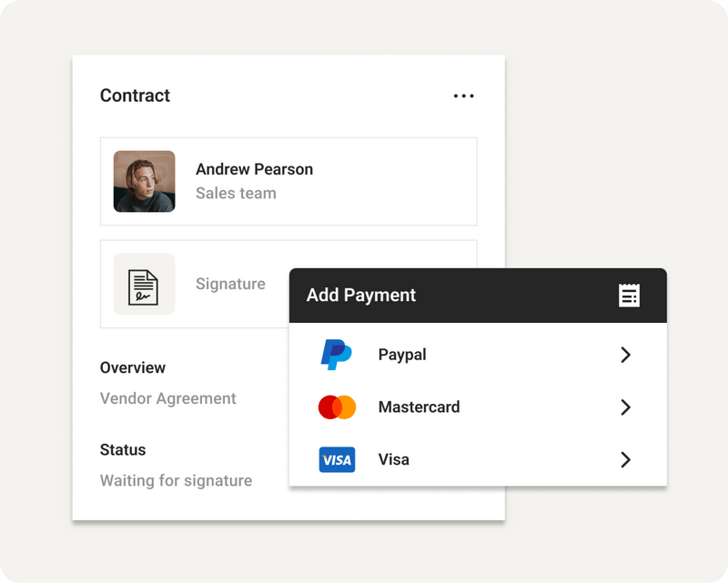Screen dimensions: 728x583
Task: Expand the Paypal chevron arrow
Action: click(x=625, y=355)
